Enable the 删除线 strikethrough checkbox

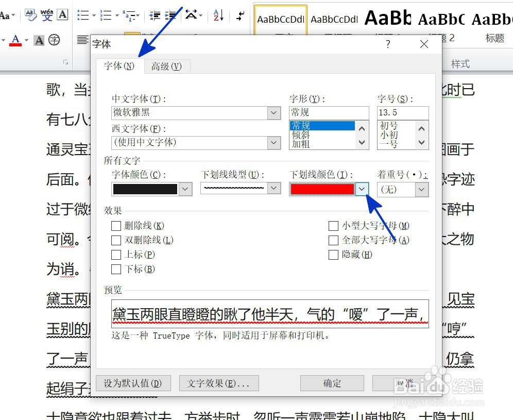(x=117, y=226)
